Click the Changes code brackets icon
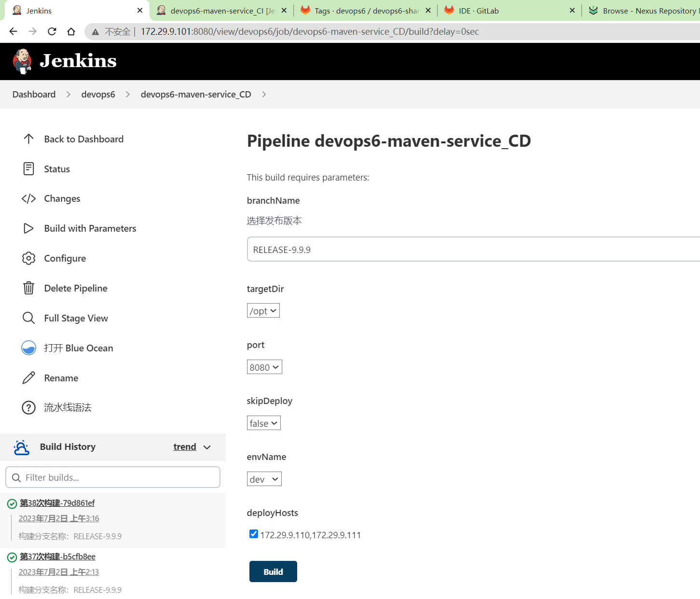The image size is (700, 599). pos(28,199)
